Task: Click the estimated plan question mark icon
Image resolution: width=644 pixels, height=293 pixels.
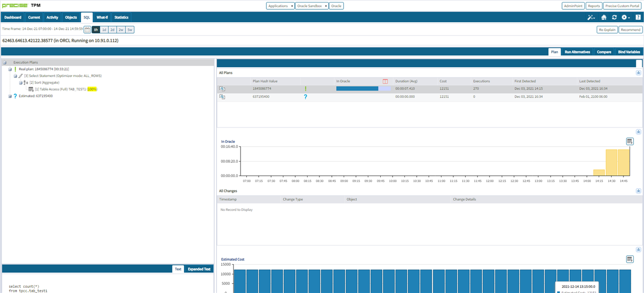Action: [15, 96]
